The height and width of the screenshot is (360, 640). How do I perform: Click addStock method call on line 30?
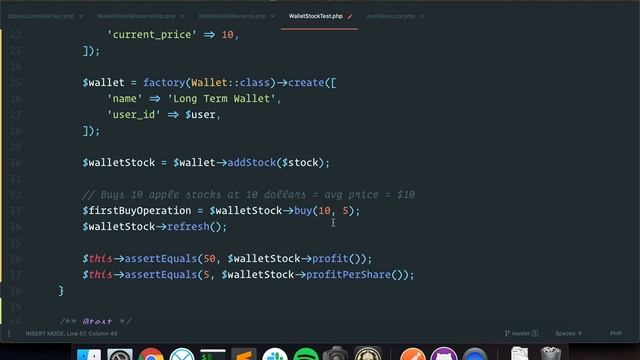[251, 163]
